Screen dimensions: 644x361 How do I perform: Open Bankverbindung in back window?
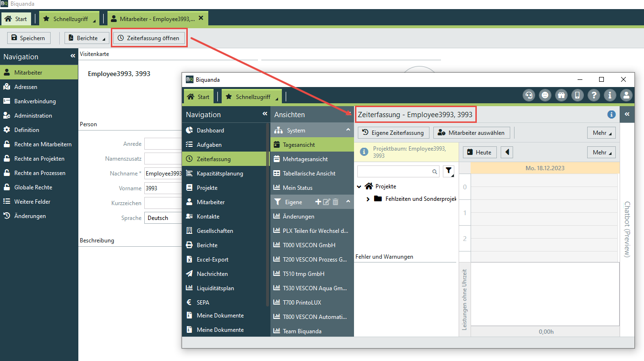pyautogui.click(x=39, y=101)
